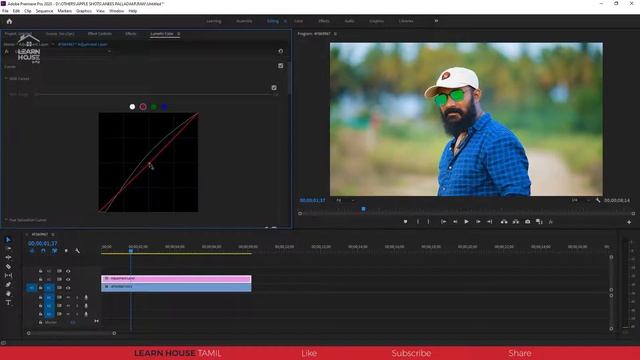
Task: Go to In point in Program monitor
Action: (x=443, y=222)
